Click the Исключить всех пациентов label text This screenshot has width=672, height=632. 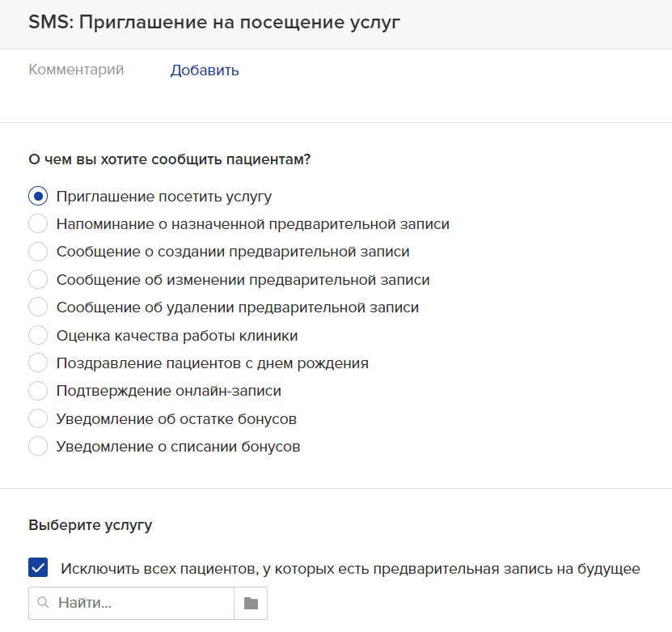tap(350, 569)
